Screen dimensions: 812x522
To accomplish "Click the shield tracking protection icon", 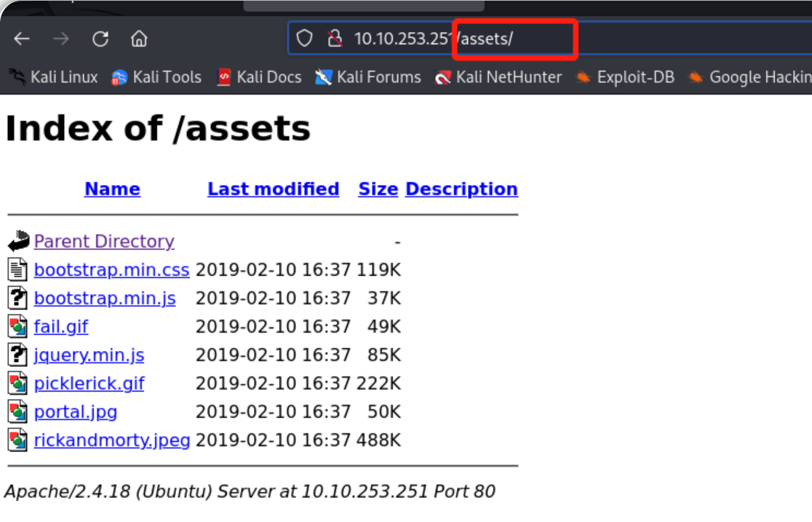I will [304, 38].
